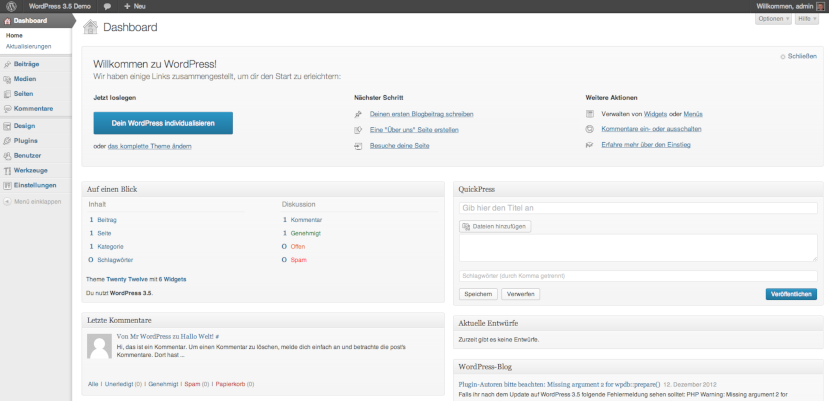Click the widgets icon beside Verwalten von Widgets
This screenshot has width=829, height=401.
[x=590, y=114]
